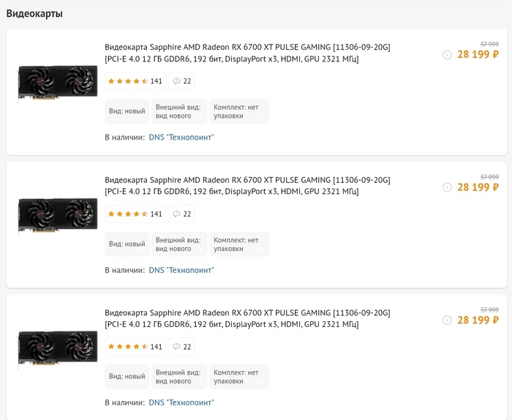The width and height of the screenshot is (512, 420).
Task: Open DNS "Технопоинт" store link in first listing
Action: tap(181, 137)
